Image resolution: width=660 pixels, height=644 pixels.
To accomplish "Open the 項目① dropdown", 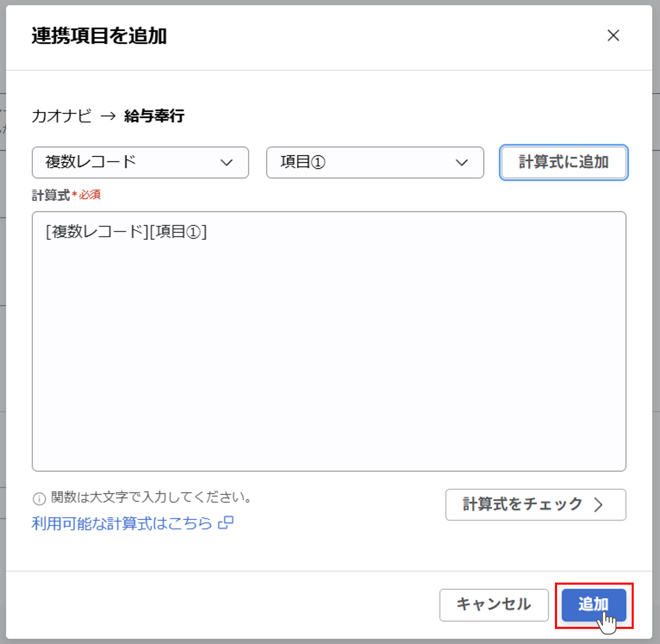I will pos(375,162).
